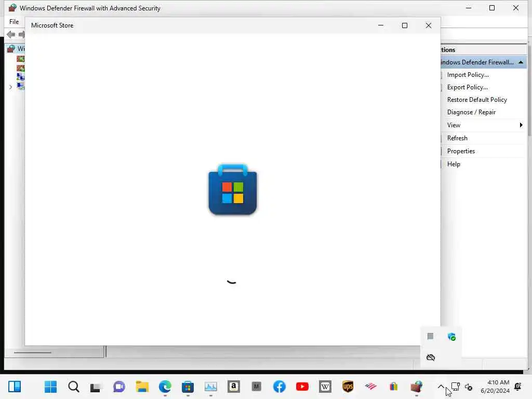Minimize the Windows Defender Firewall window

coord(468,8)
